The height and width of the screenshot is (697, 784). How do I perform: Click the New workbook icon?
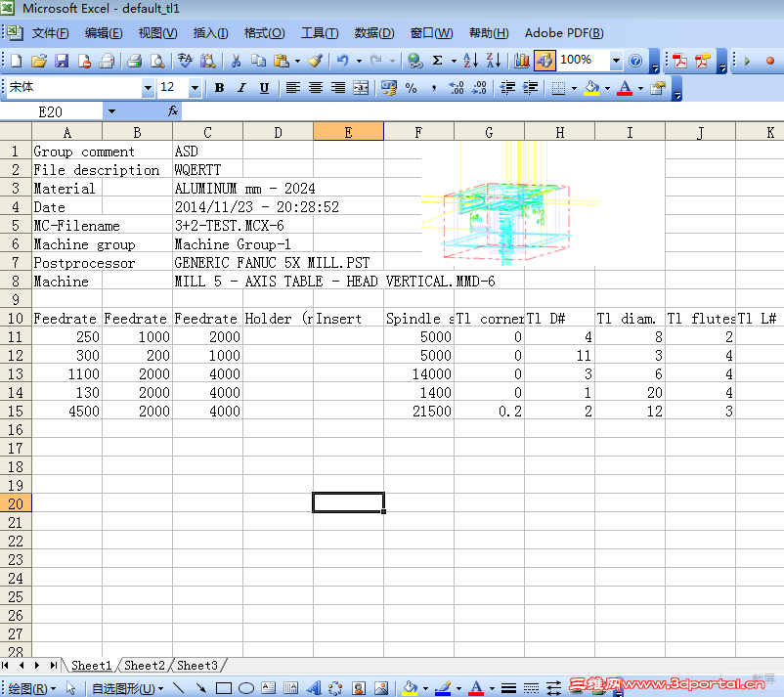(17, 61)
